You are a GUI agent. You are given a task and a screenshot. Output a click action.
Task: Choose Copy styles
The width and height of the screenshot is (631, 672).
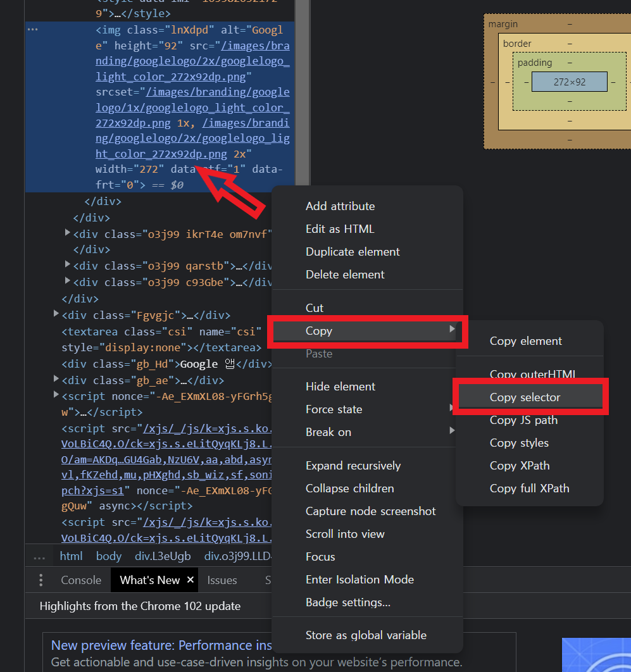519,443
